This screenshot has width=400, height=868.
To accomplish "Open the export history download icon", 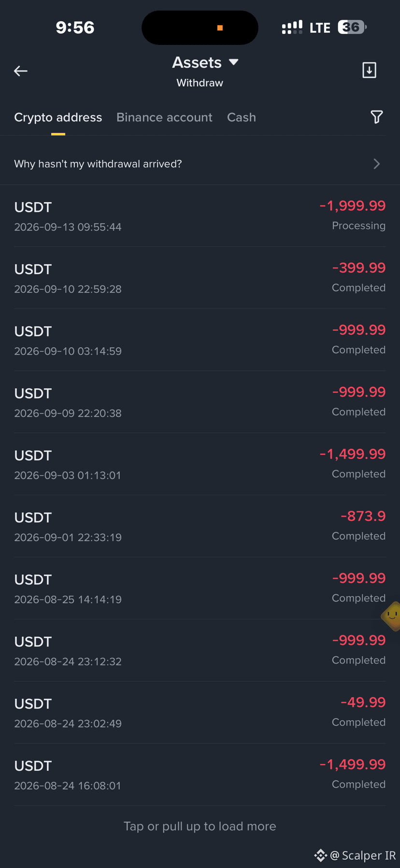I will (370, 70).
